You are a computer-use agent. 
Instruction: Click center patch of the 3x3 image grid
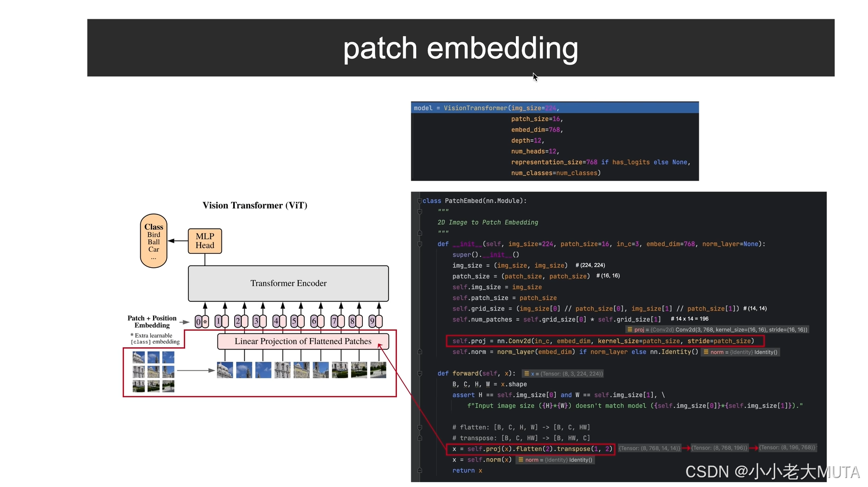tap(154, 371)
